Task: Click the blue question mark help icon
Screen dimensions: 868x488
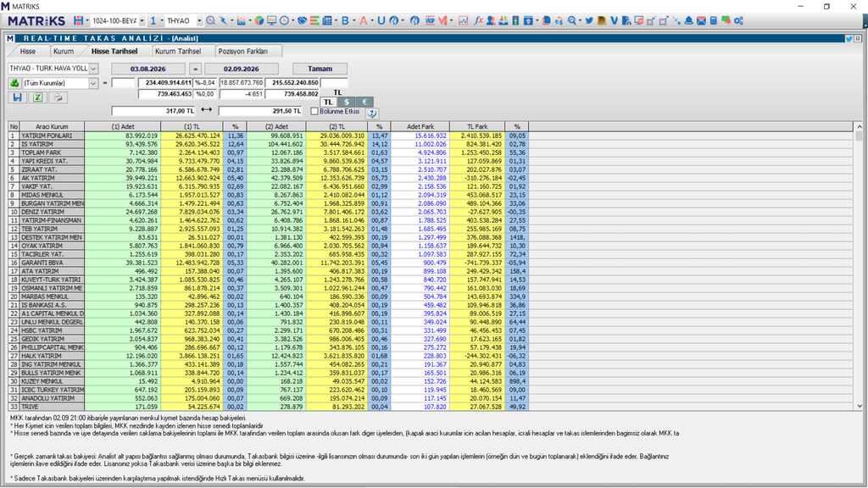Action: coord(372,113)
